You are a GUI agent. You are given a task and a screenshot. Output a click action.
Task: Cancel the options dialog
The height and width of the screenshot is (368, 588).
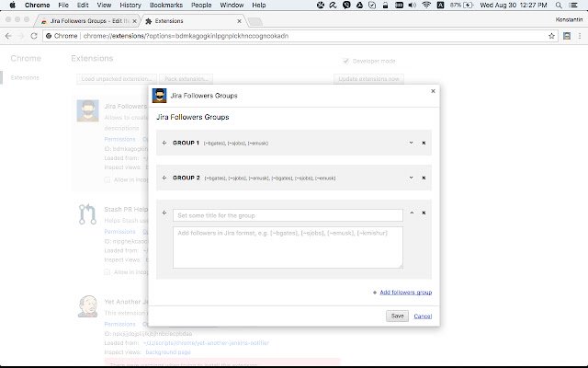(423, 316)
